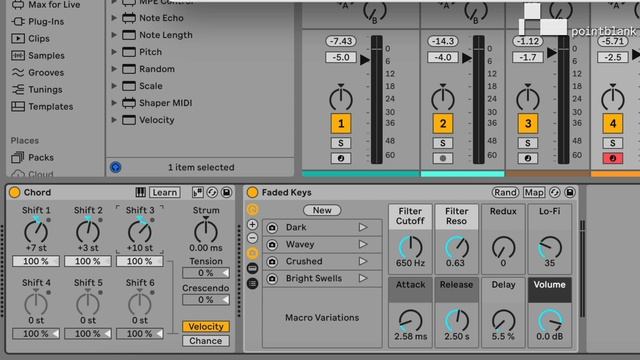Click the Rand button in Faded Keys
Viewport: 640px width, 360px height.
click(x=505, y=192)
